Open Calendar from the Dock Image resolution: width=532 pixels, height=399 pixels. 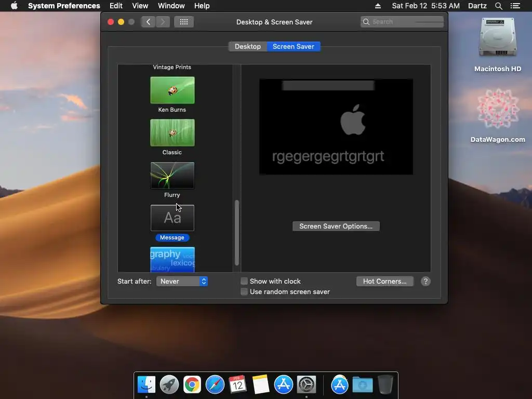(x=237, y=384)
